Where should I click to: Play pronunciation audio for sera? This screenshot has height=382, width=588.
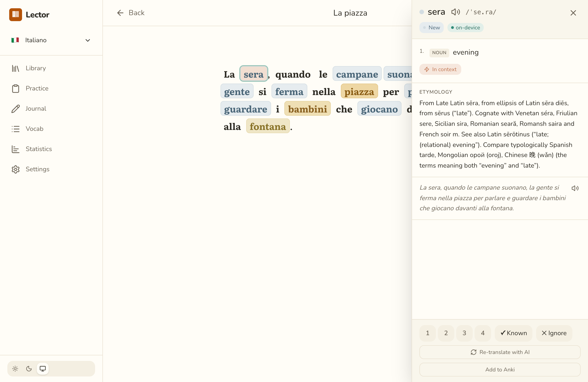(x=455, y=12)
